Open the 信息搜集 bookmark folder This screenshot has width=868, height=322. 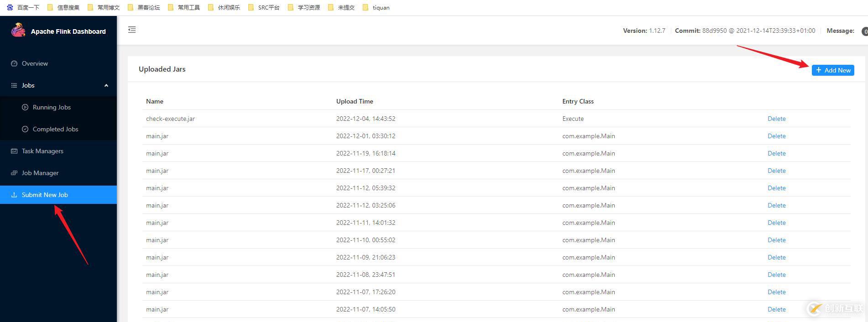pos(63,7)
